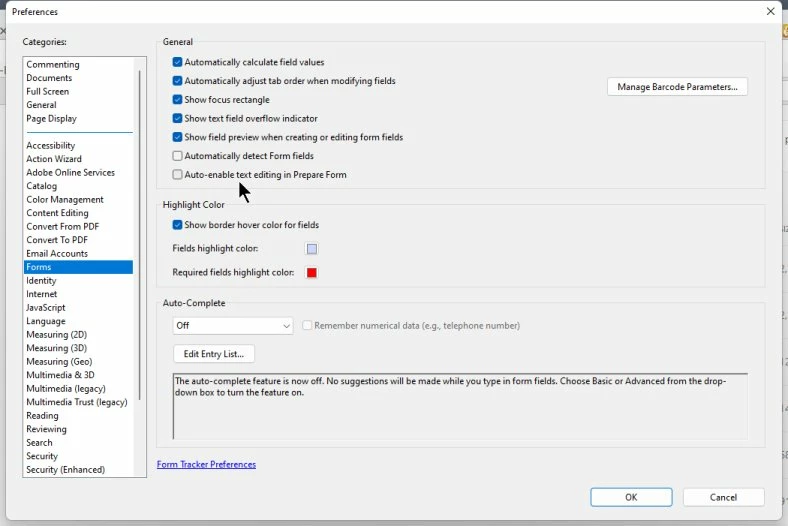
Task: Confirm preferences with OK button
Action: pyautogui.click(x=631, y=497)
